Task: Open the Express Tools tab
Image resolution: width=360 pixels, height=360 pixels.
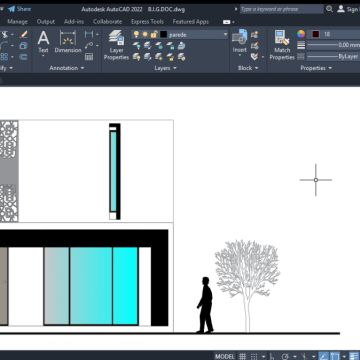Action: pyautogui.click(x=147, y=22)
